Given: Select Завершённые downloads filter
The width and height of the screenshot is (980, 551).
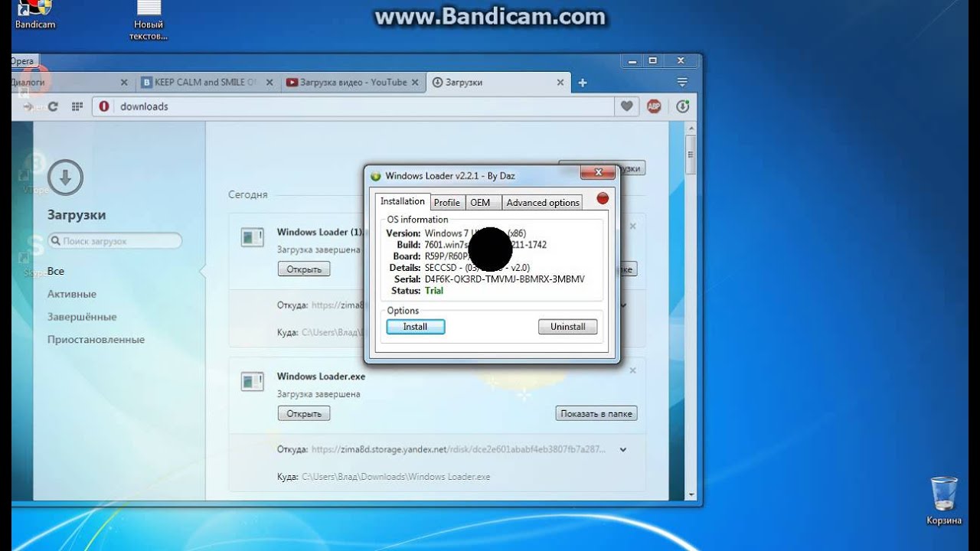Looking at the screenshot, I should click(x=82, y=317).
